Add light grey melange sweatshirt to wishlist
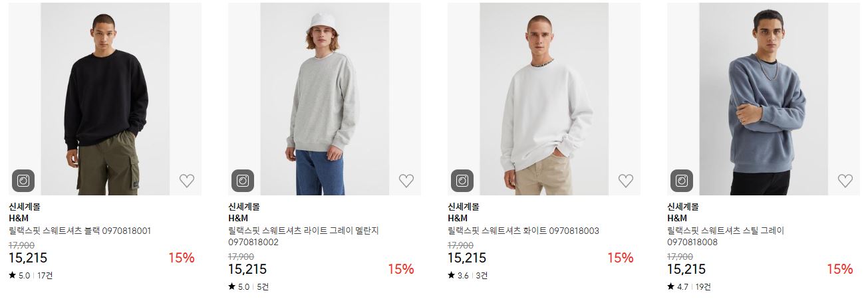868x307 pixels. click(x=406, y=180)
